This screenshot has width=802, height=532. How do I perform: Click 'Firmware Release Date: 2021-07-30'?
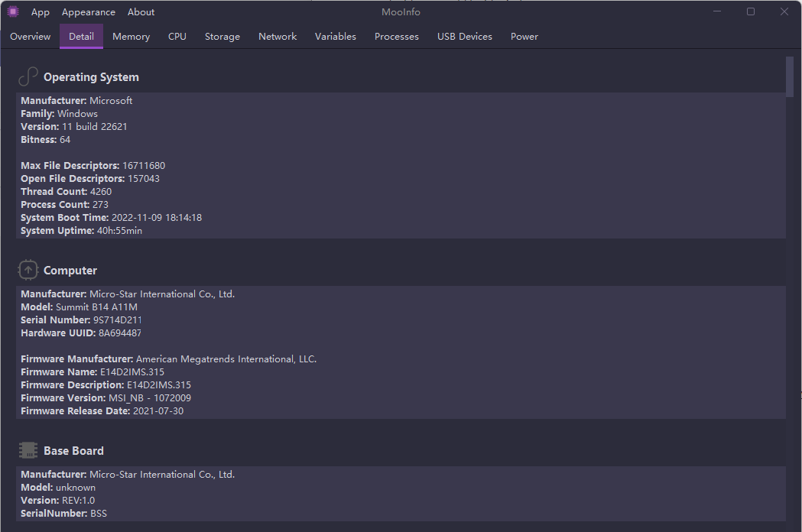point(102,410)
